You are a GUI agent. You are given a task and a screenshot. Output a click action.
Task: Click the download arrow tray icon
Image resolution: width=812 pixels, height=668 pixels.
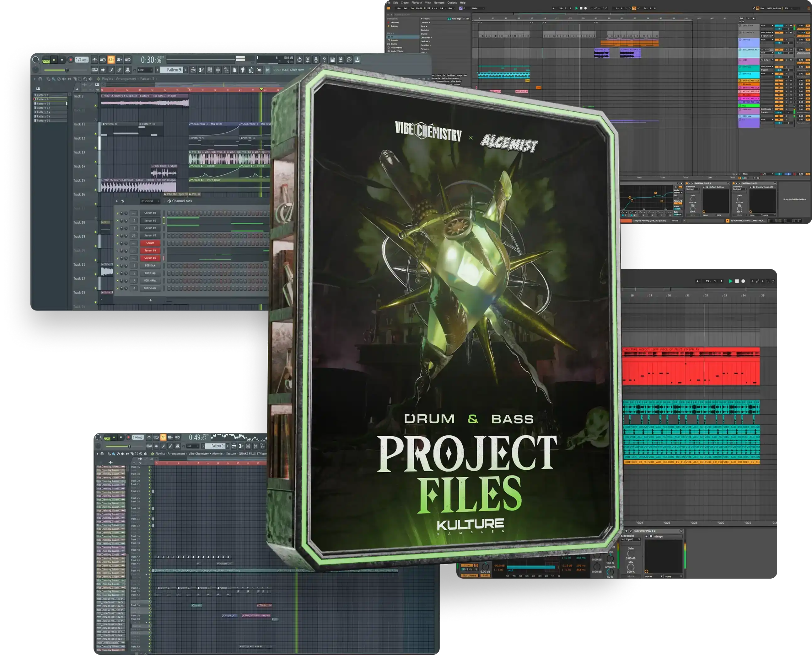click(x=358, y=60)
